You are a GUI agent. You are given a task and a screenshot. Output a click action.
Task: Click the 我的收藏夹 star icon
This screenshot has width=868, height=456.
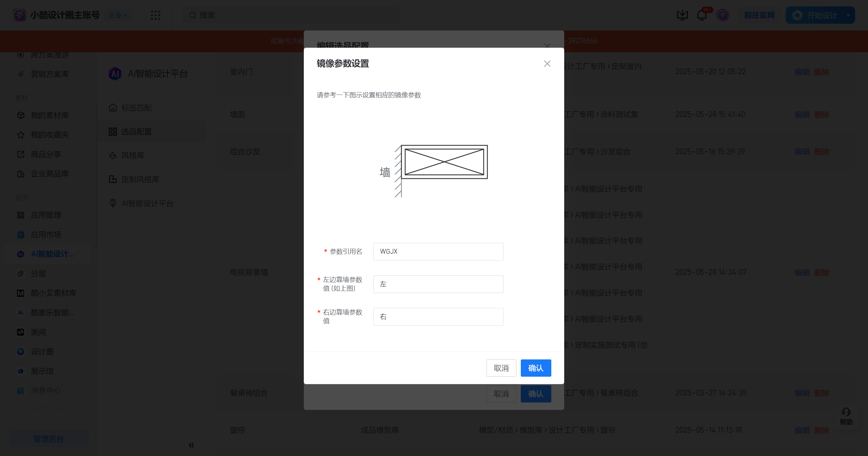[21, 135]
